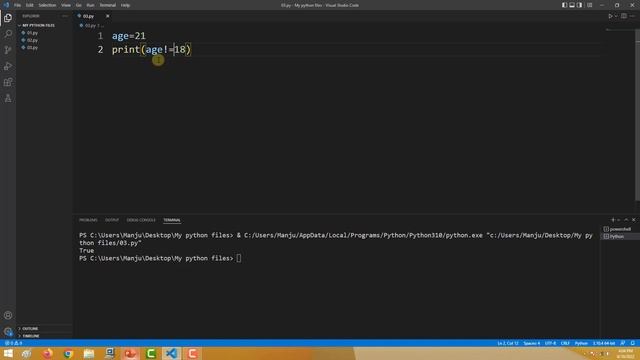Toggle the primary side bar layout
Image resolution: width=640 pixels, height=360 pixels.
(x=564, y=5)
